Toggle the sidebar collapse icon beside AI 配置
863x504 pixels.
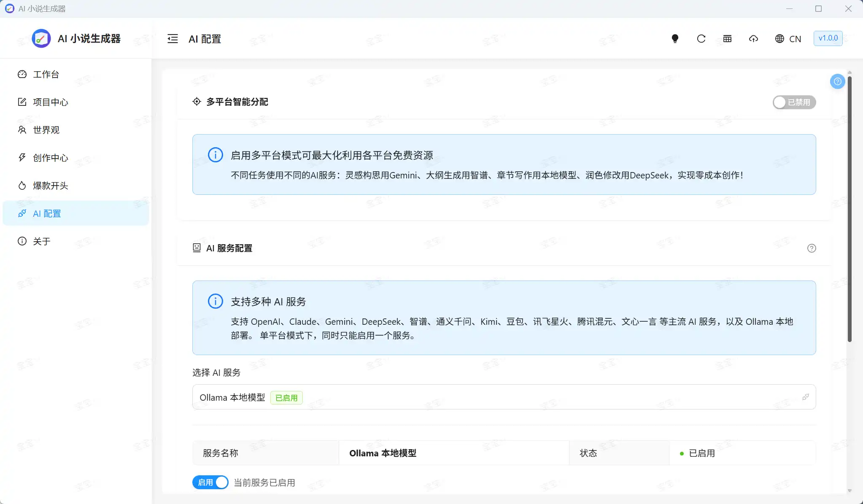point(173,38)
